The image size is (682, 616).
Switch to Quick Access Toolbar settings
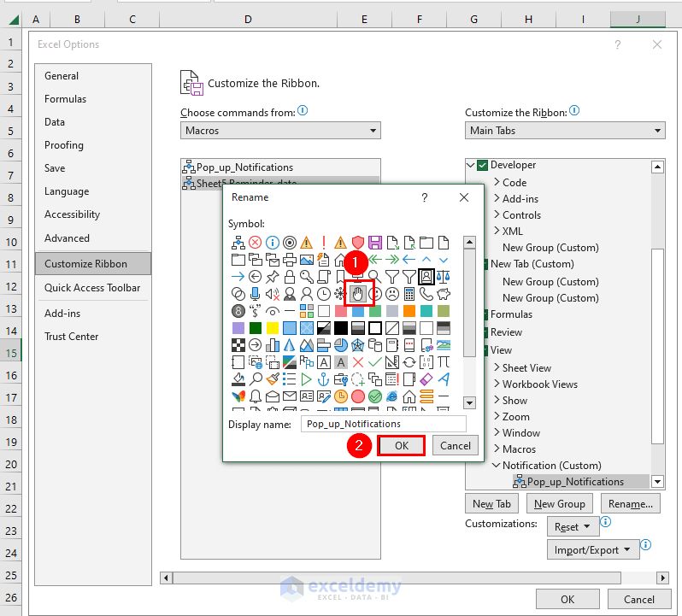click(92, 288)
